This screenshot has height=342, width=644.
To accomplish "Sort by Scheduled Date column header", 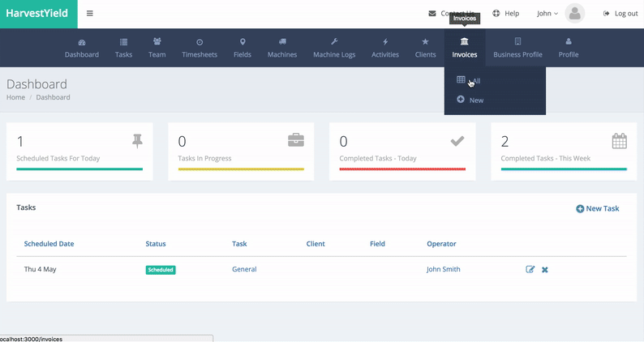I will (49, 243).
